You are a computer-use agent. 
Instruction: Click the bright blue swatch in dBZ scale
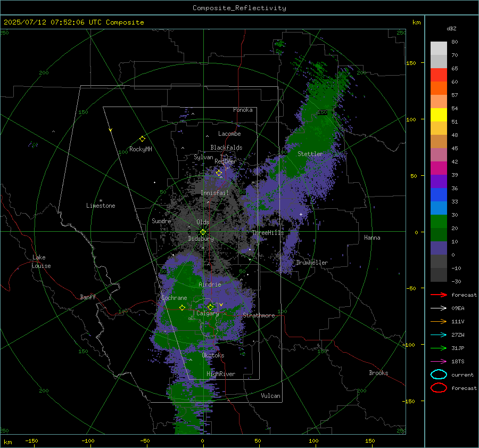(x=439, y=194)
